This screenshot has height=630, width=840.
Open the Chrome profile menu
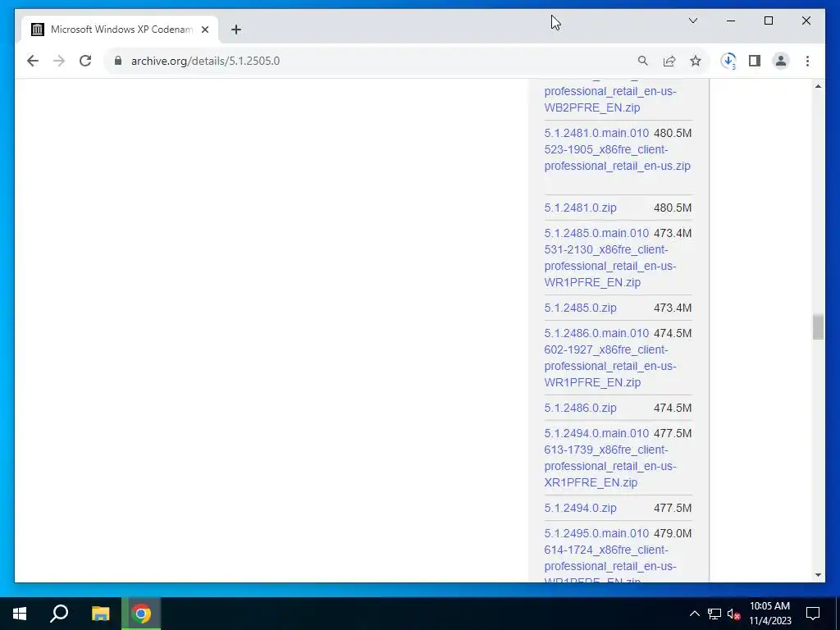tap(781, 61)
